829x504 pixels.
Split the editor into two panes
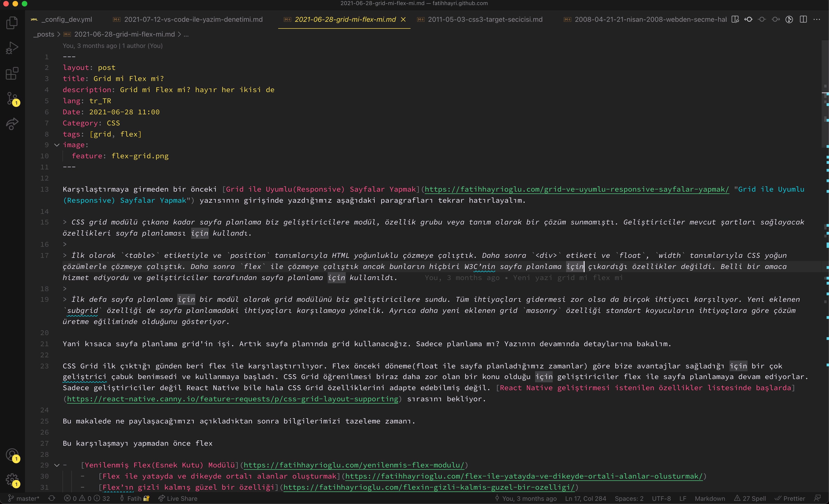(803, 19)
